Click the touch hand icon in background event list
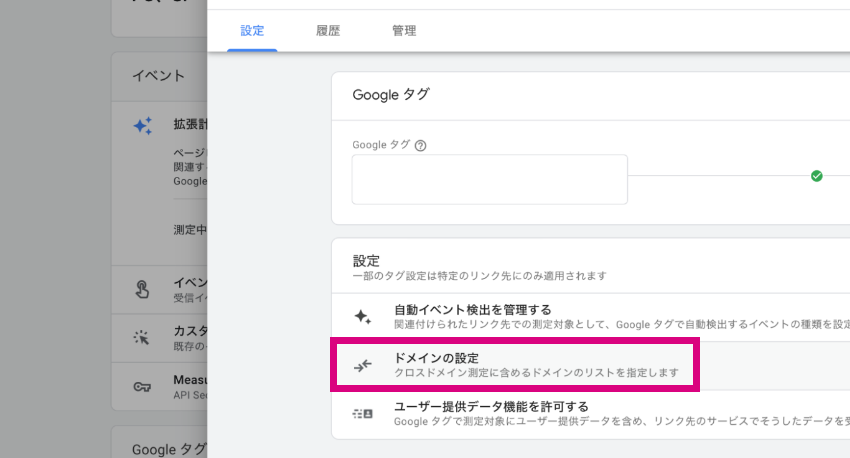The height and width of the screenshot is (458, 850). click(x=142, y=289)
